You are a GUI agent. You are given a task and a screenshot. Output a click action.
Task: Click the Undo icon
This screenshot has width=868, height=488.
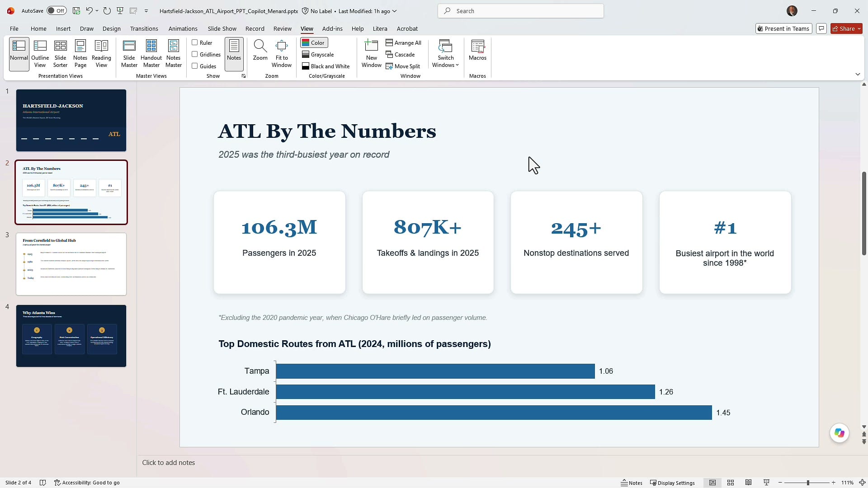[89, 10]
